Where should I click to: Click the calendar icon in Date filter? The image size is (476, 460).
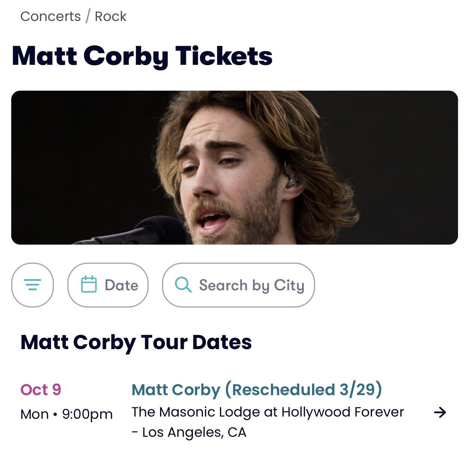89,285
